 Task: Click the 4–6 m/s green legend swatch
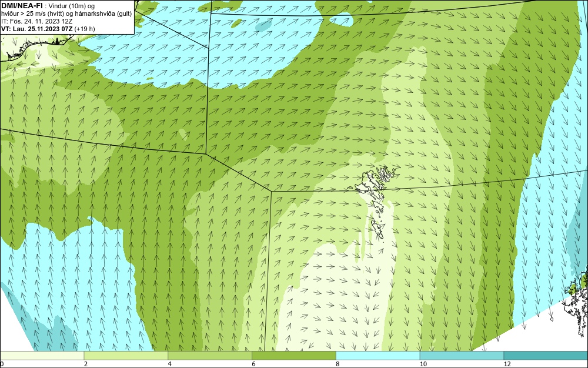click(x=210, y=356)
